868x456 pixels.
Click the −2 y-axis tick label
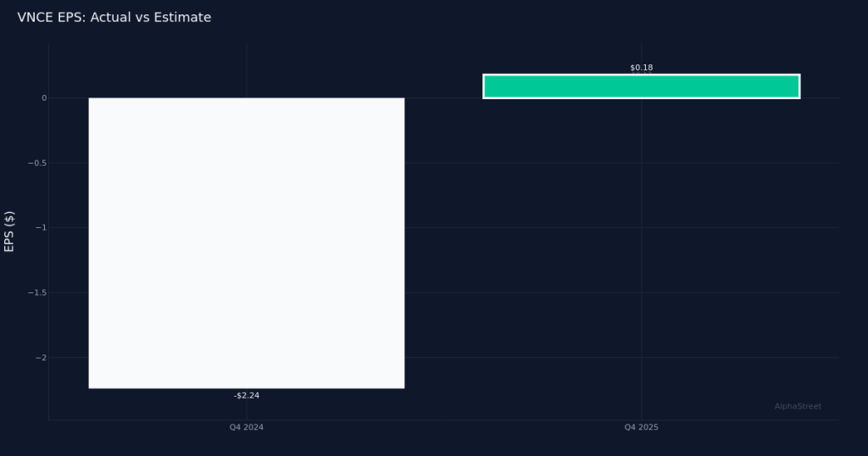39,358
